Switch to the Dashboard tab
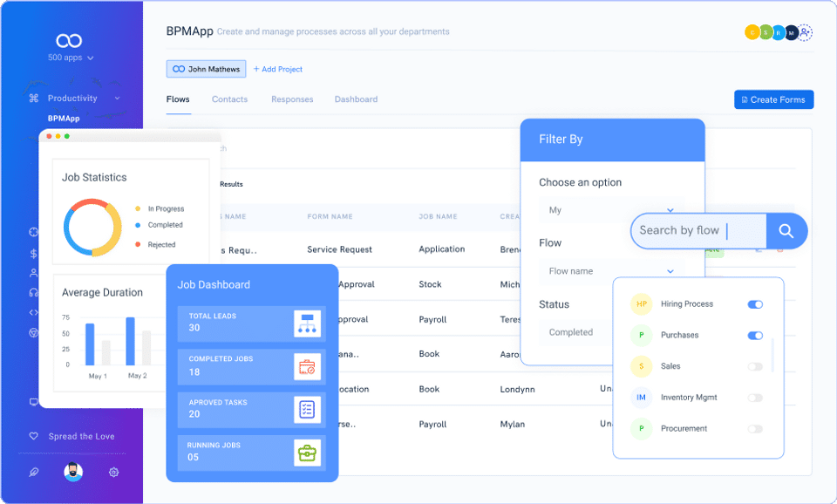Viewport: 837px width, 504px height. click(x=356, y=99)
